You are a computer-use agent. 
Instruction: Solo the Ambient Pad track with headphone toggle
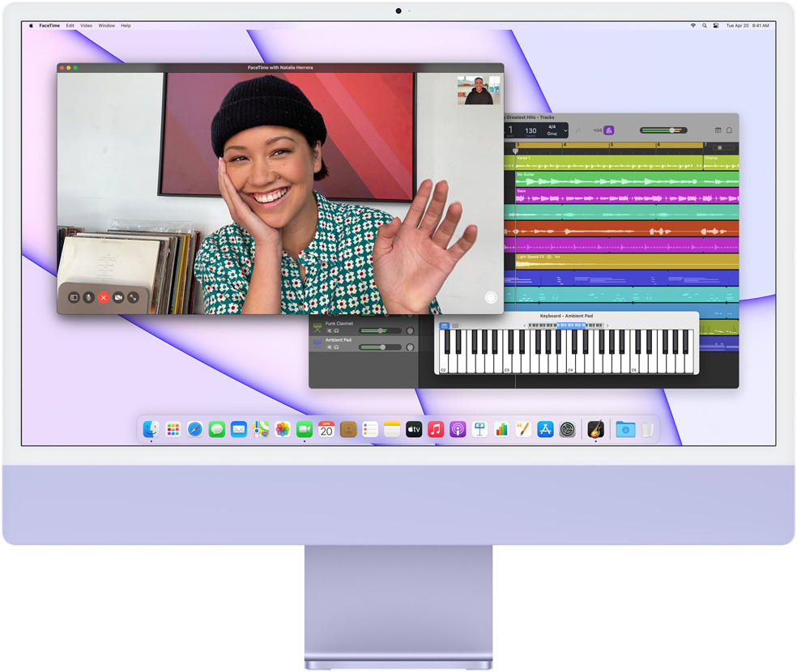[x=336, y=347]
